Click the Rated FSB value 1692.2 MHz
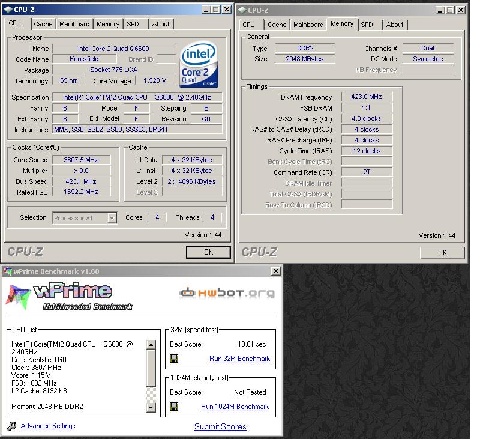The width and height of the screenshot is (504, 439). pos(81,192)
